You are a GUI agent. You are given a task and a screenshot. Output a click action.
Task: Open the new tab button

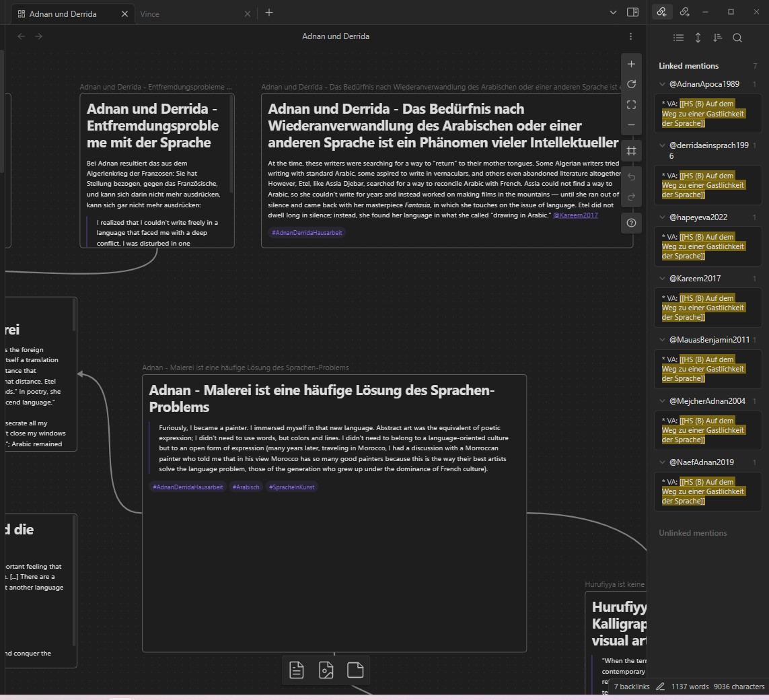tap(269, 13)
